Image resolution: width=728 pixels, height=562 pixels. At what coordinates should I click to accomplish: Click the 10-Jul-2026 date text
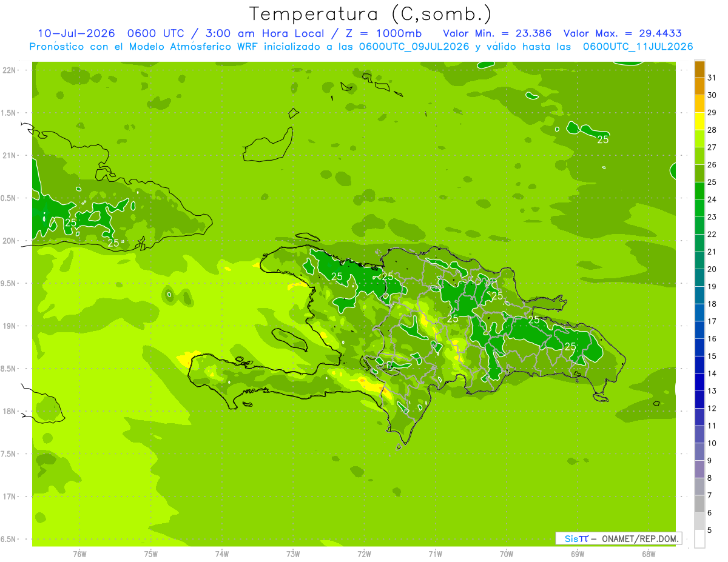[x=76, y=33]
